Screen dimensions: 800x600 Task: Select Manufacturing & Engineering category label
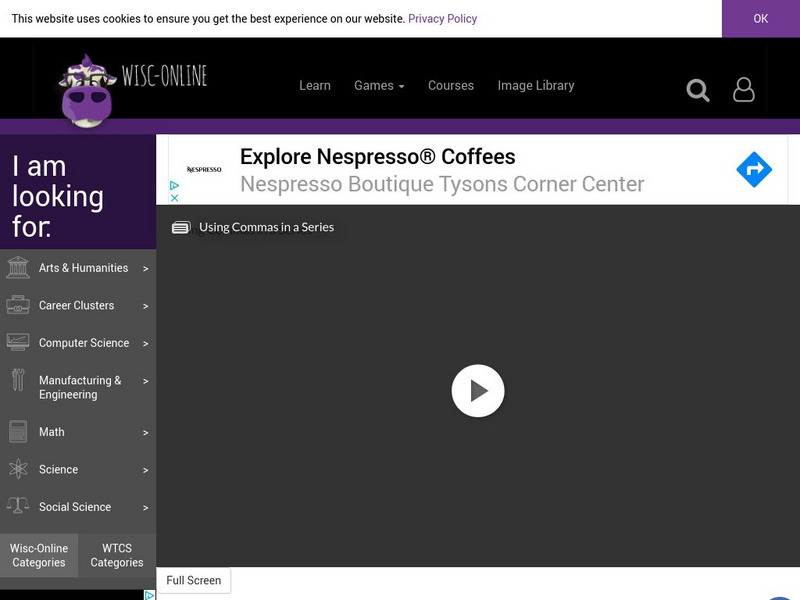pyautogui.click(x=80, y=387)
